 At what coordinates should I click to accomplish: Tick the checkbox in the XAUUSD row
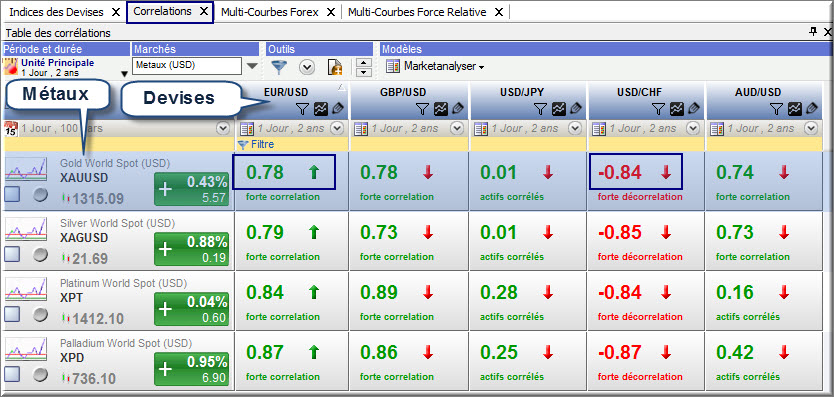[x=12, y=195]
